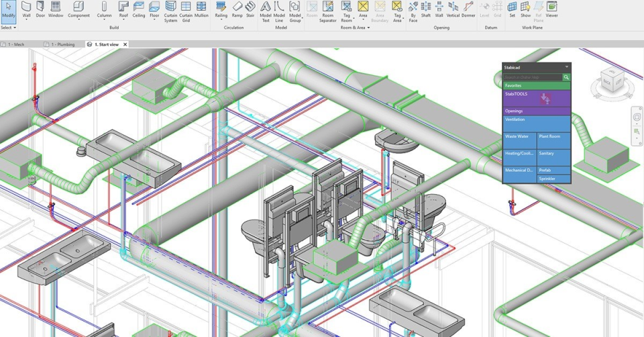Screen dimensions: 644x337
Task: Open the Work Plane Viewer
Action: point(551,10)
